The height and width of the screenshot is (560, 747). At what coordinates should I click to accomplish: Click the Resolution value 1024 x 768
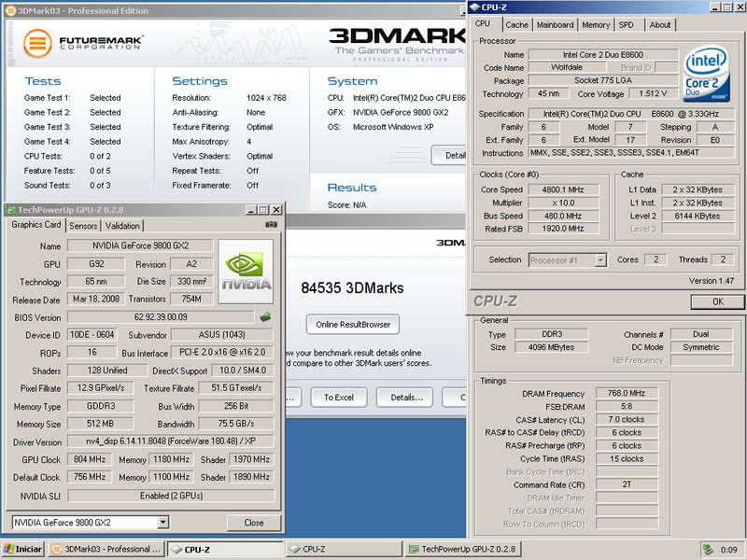coord(266,98)
